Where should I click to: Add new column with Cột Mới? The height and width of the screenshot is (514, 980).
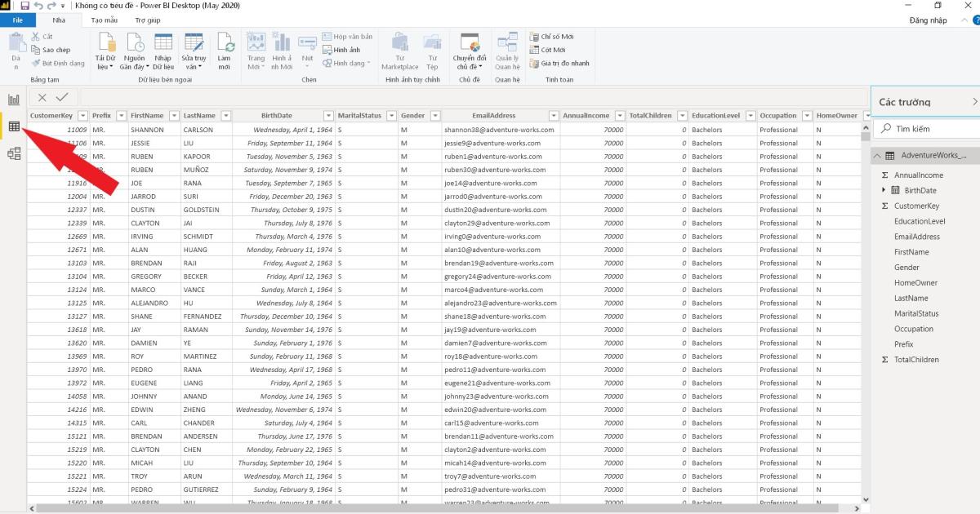552,50
